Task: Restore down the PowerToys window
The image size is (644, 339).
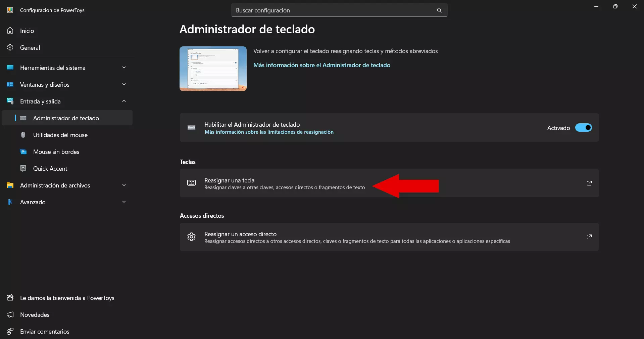Action: tap(615, 6)
